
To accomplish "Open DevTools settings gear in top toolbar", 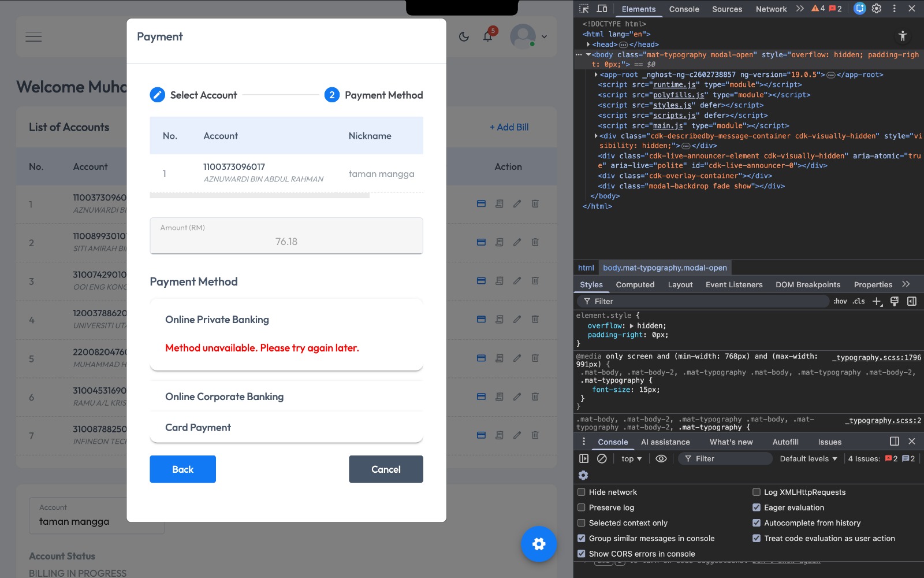I will pyautogui.click(x=877, y=9).
